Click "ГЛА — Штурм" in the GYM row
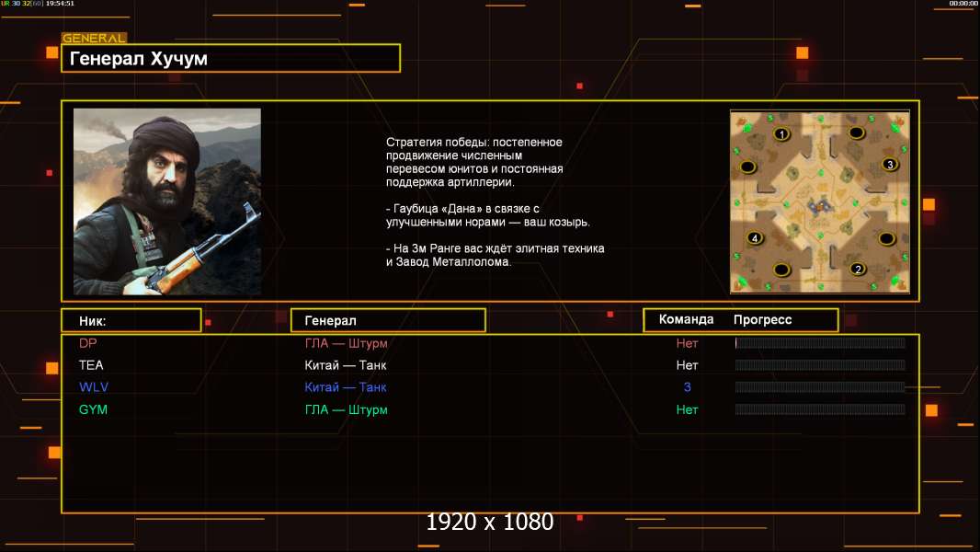The height and width of the screenshot is (552, 980). pos(346,409)
